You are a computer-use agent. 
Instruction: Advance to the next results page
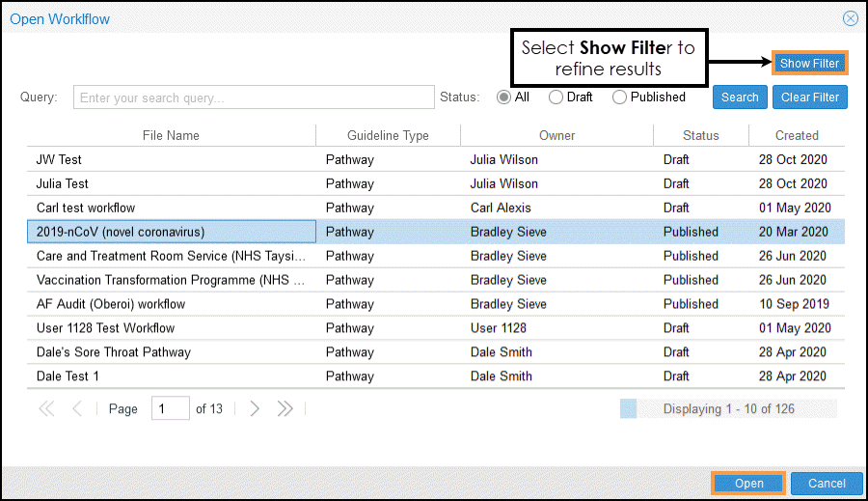point(255,408)
